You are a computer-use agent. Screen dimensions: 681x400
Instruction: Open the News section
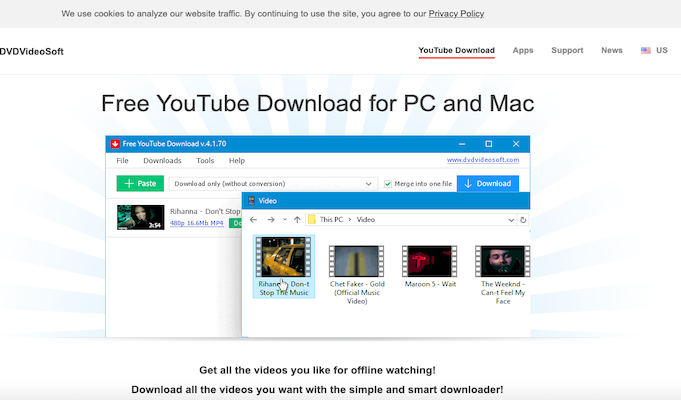click(612, 50)
